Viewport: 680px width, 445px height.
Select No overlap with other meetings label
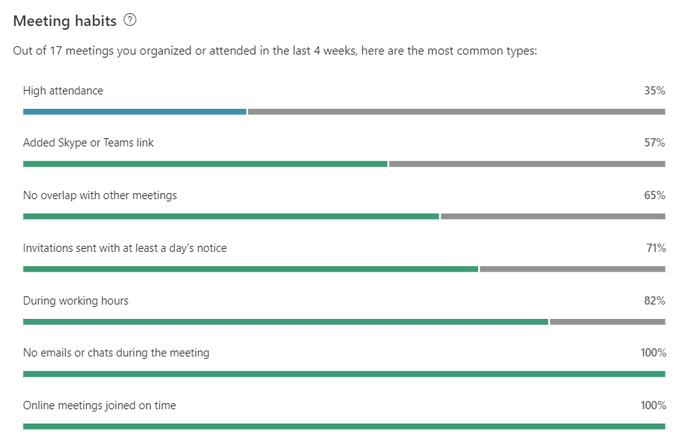pos(100,195)
